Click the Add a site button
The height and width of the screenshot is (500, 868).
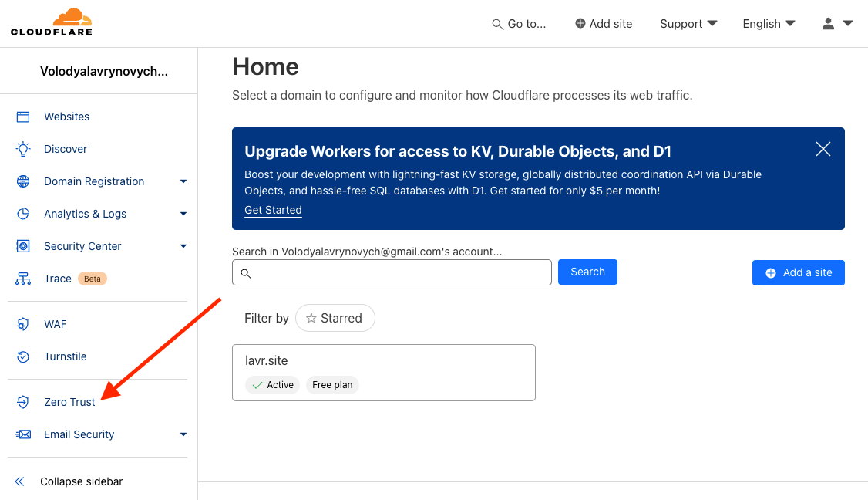798,272
